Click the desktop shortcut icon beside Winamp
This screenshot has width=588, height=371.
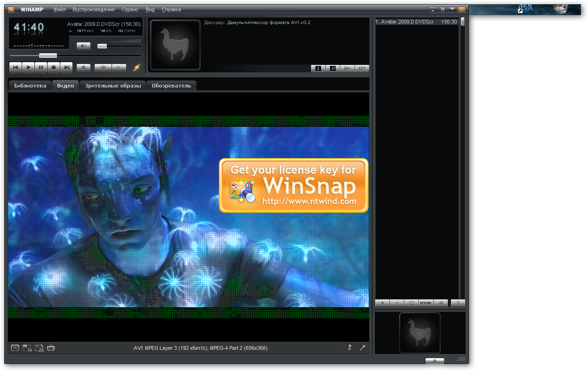pos(525,9)
